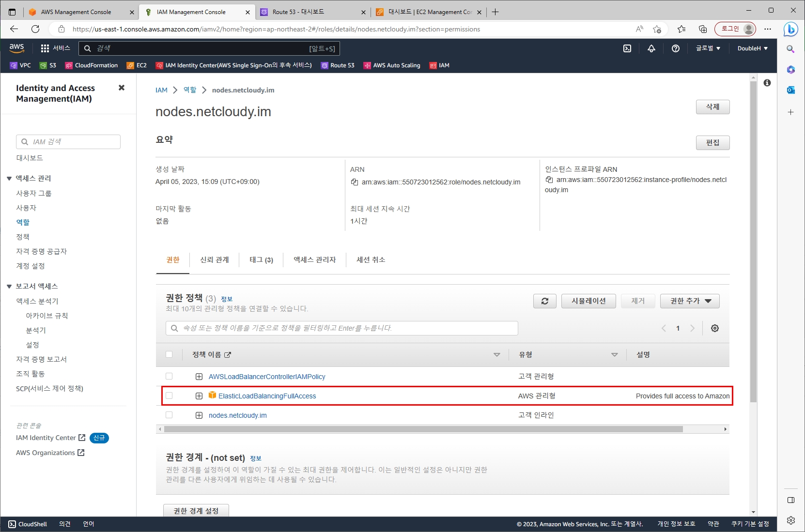Open 사용자 그룹 in the sidebar
The width and height of the screenshot is (805, 532).
click(x=33, y=193)
